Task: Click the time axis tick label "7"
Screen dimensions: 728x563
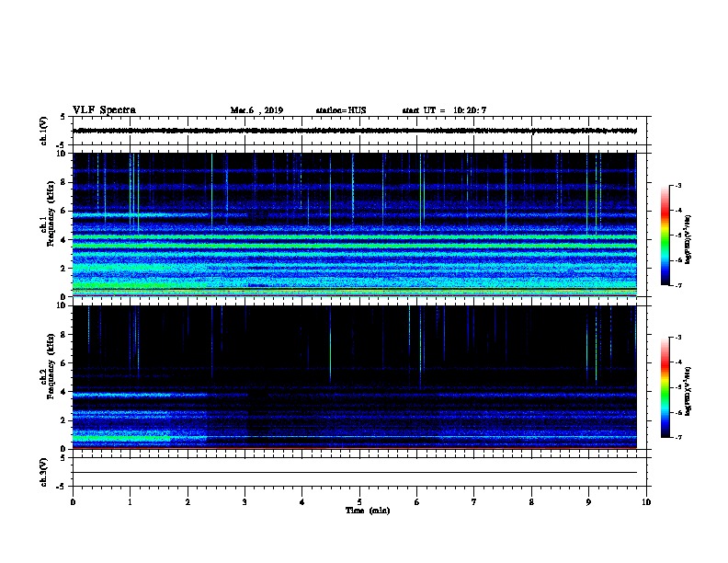Action: (474, 502)
